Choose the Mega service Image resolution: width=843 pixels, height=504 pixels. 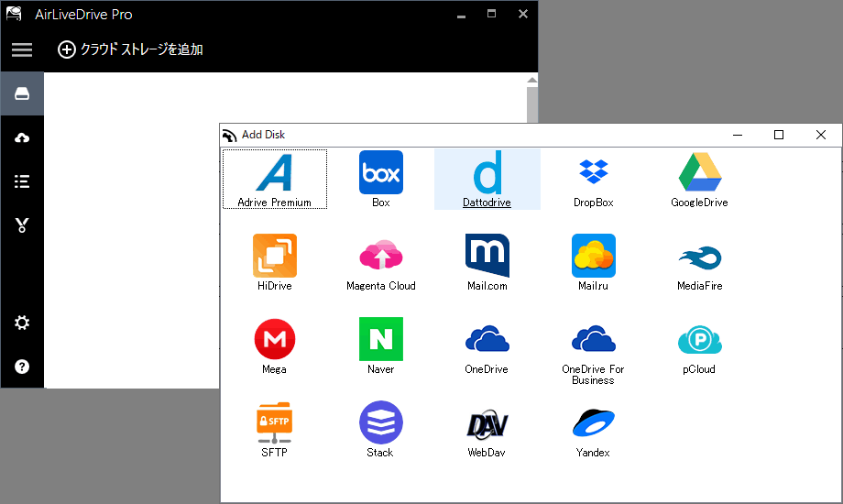(x=275, y=345)
